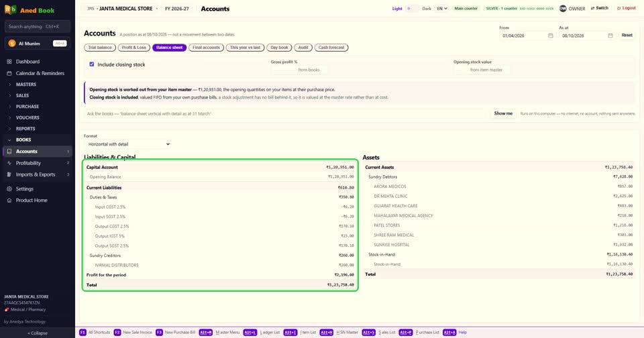Switch to the Final accounts tab
Screen dimensions: 644x338
(206, 48)
